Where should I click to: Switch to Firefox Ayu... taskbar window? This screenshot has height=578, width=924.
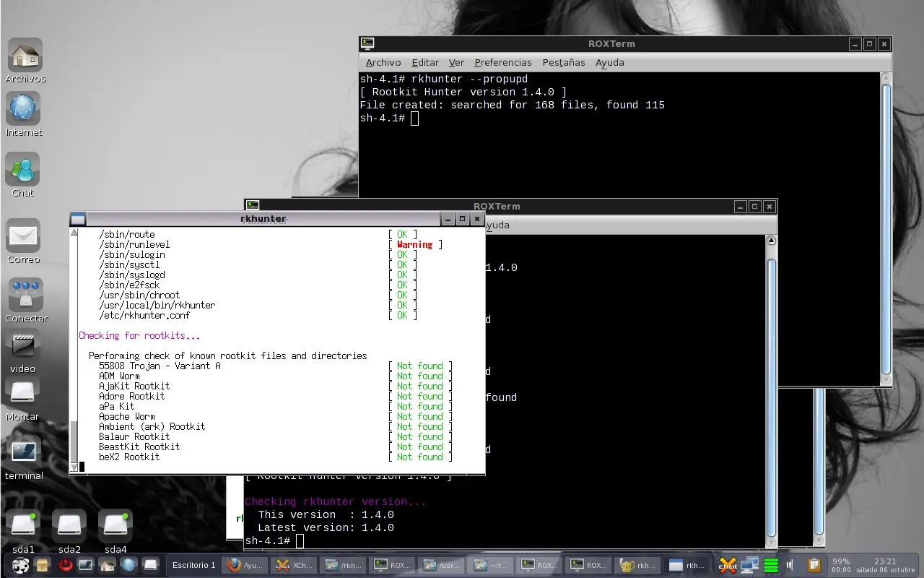click(x=245, y=565)
